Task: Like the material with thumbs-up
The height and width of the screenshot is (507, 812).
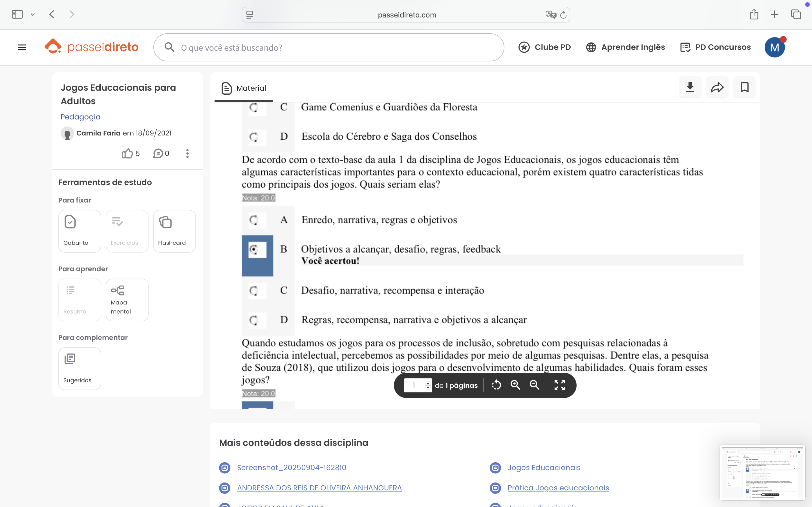Action: click(127, 154)
